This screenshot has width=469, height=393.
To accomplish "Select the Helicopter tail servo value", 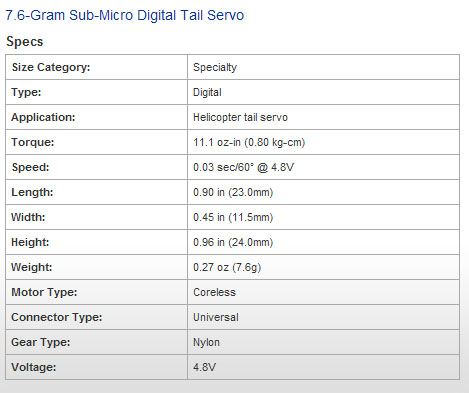I will [240, 117].
